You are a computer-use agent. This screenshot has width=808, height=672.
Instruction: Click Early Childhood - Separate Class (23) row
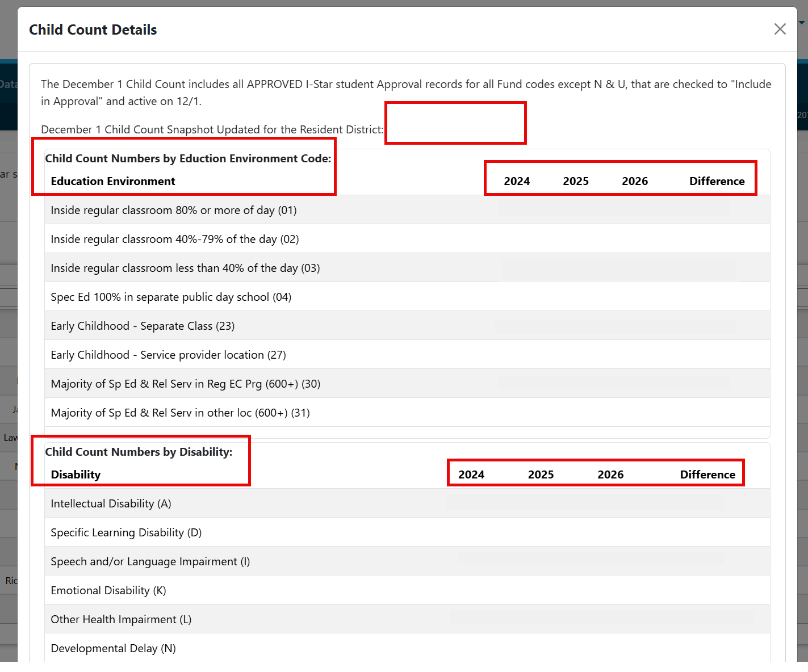143,326
